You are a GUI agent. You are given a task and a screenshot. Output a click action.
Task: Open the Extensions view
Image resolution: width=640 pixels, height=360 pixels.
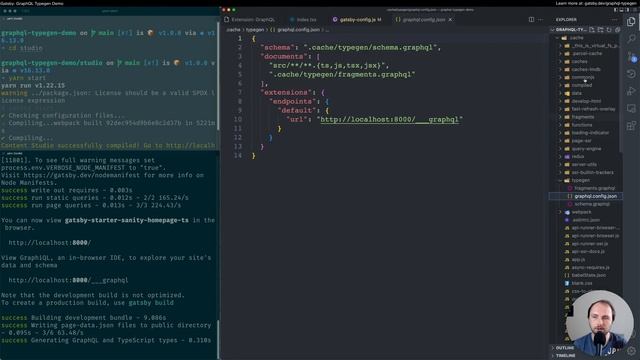point(631,126)
